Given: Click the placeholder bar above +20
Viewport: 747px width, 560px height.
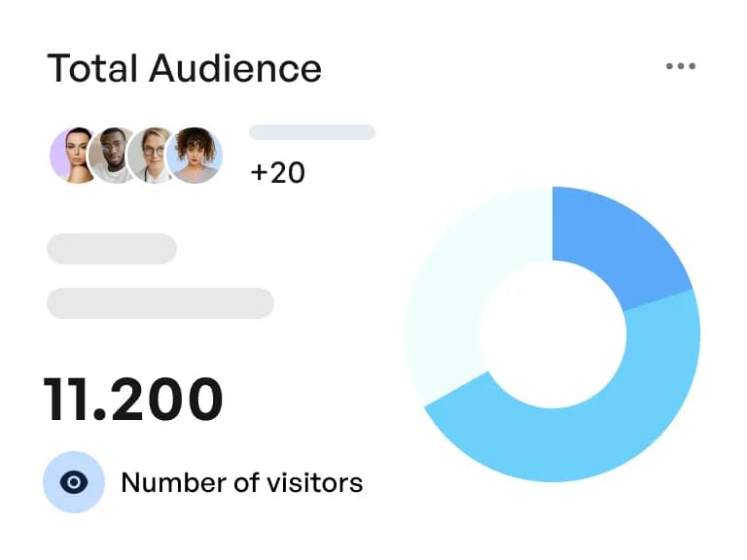Looking at the screenshot, I should [312, 132].
